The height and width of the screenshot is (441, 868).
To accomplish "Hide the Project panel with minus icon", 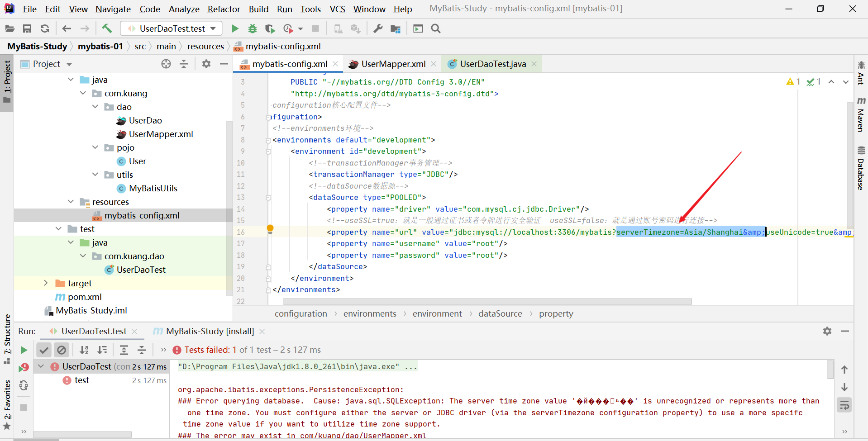I will click(224, 64).
